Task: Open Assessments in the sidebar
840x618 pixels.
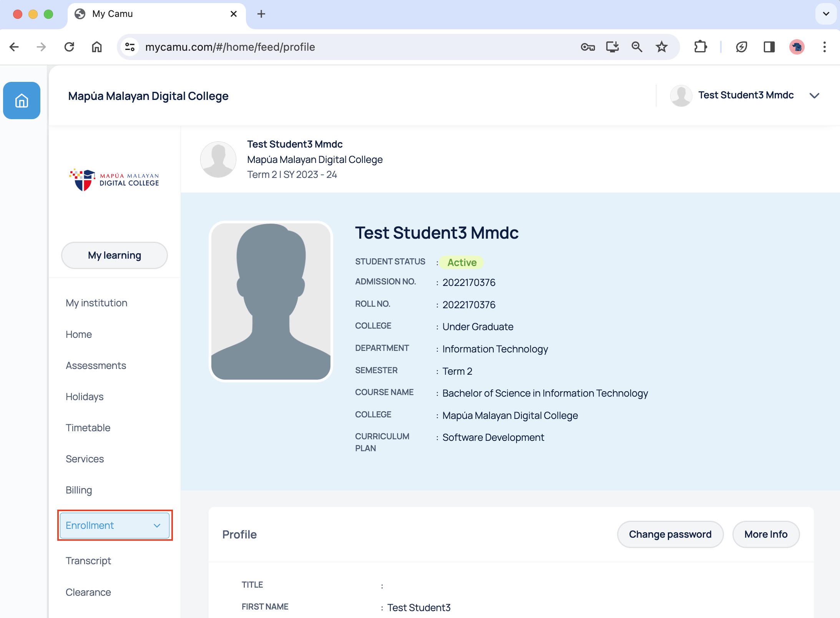Action: pos(96,365)
